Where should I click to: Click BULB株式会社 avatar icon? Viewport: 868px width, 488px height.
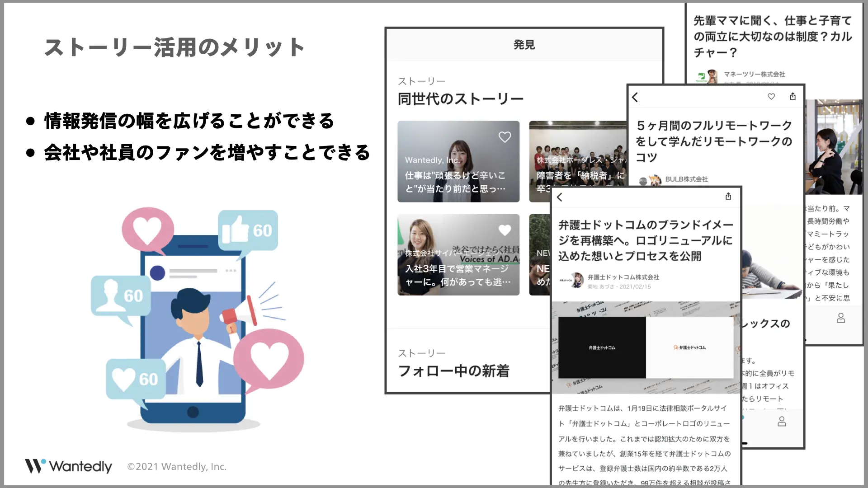(x=650, y=180)
